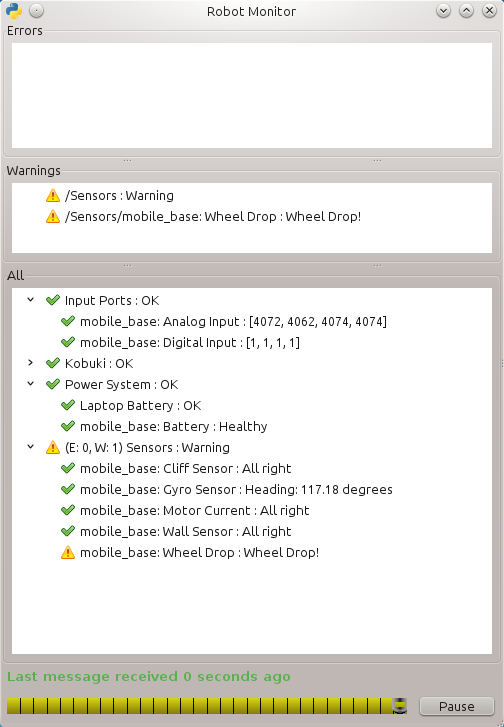Viewport: 504px width, 727px height.
Task: Select mobile_base Motor Current row
Action: [x=194, y=510]
